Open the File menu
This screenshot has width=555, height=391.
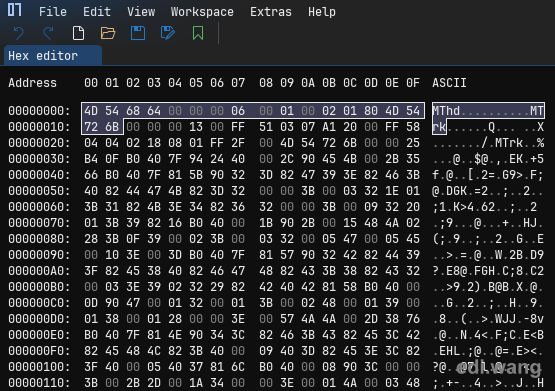tap(53, 12)
